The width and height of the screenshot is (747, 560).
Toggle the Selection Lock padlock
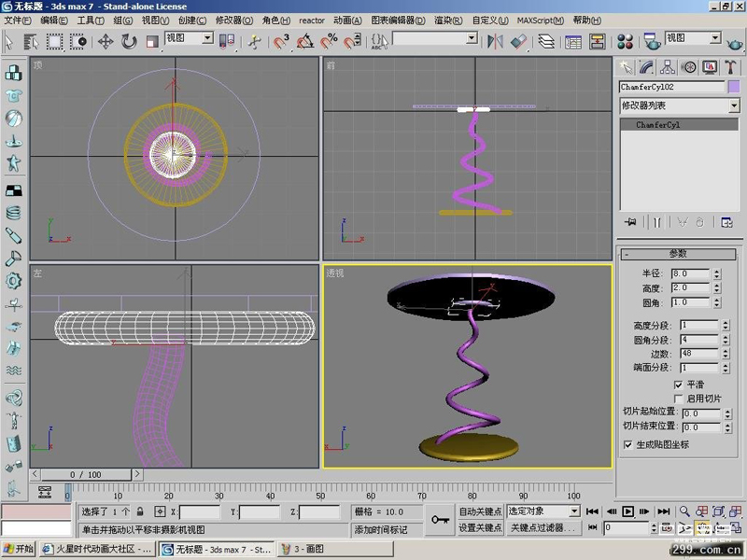pos(140,511)
